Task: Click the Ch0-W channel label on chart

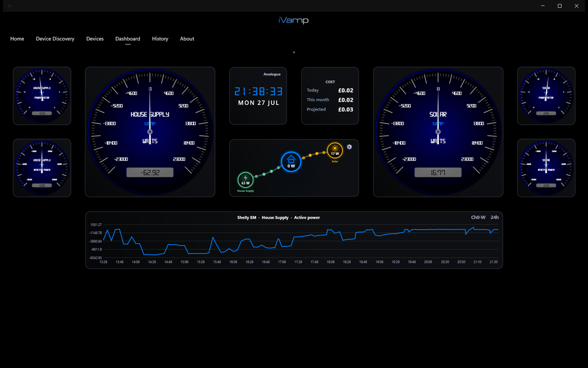Action: pyautogui.click(x=478, y=218)
